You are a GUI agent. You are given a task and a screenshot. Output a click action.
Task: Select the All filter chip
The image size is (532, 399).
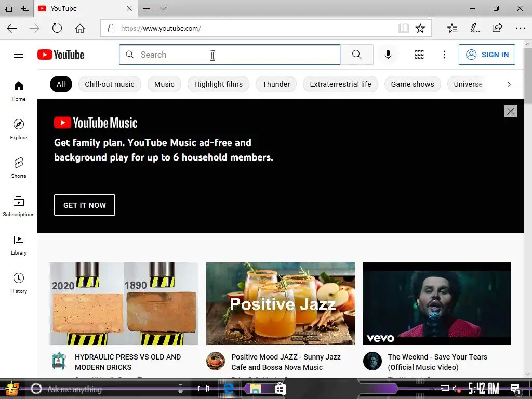tap(61, 84)
